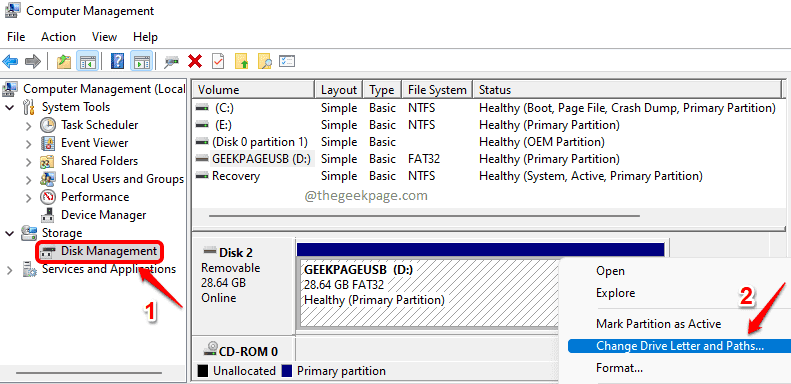Open the Help menu
The image size is (791, 384).
(145, 37)
